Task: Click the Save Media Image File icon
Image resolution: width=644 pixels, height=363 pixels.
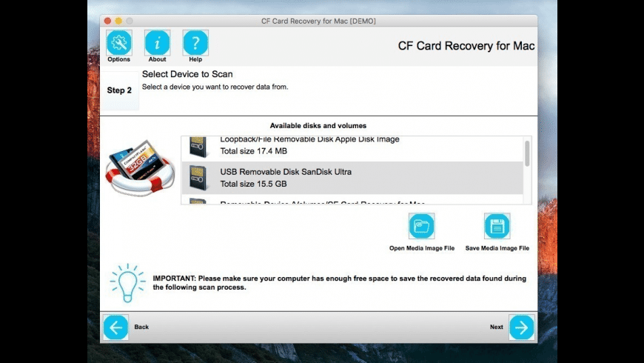Action: click(497, 226)
